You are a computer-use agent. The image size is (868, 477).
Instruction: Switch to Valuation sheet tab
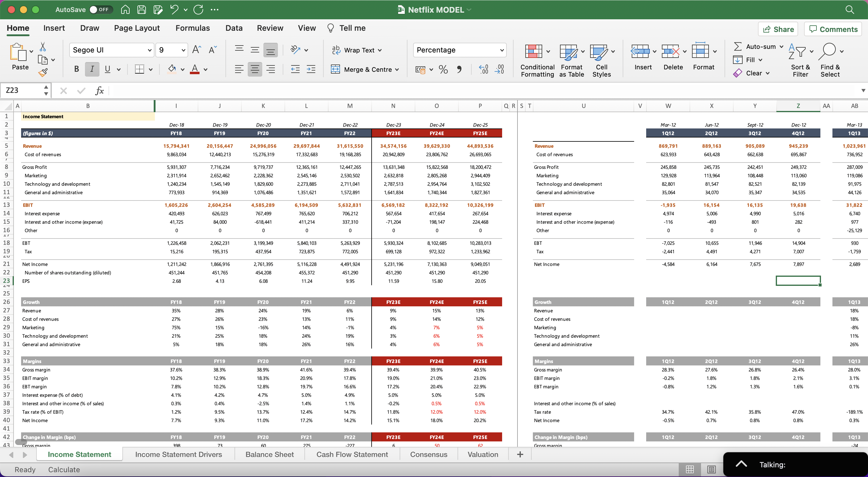click(x=483, y=454)
